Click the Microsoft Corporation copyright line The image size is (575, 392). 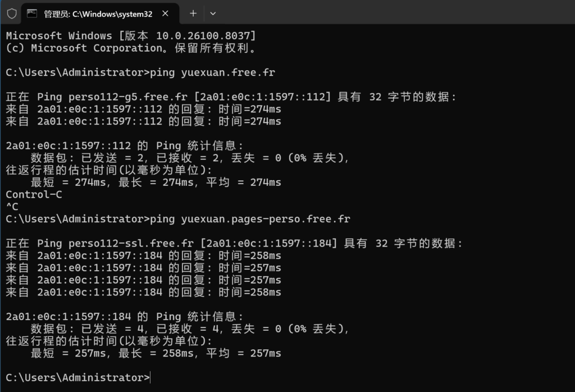pos(131,48)
